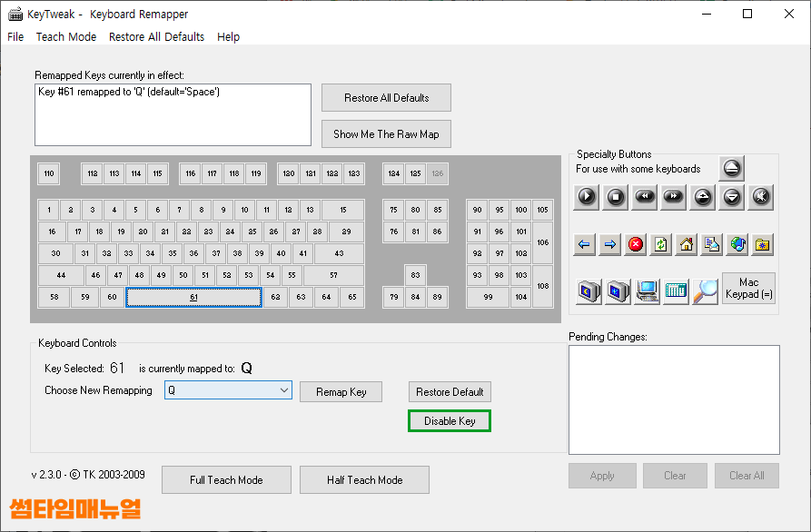This screenshot has width=811, height=532.
Task: Select key 30 on keyboard layout
Action: point(55,253)
